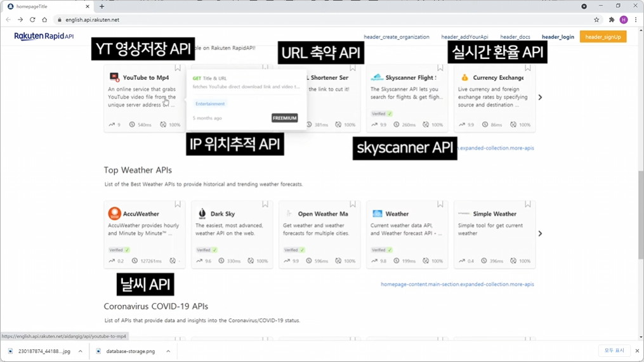Click the Simple Weather logo icon
Screen dimensions: 644x362
pyautogui.click(x=464, y=214)
